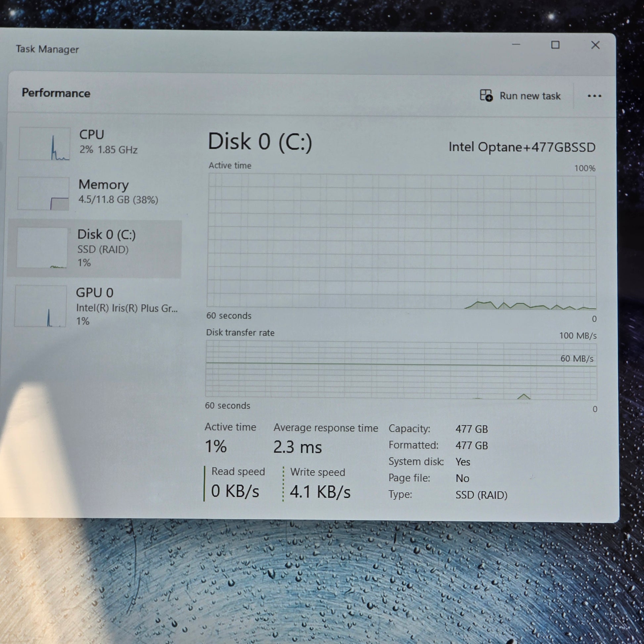Select the GPU 0 mini graph
This screenshot has width=644, height=644.
pyautogui.click(x=40, y=306)
